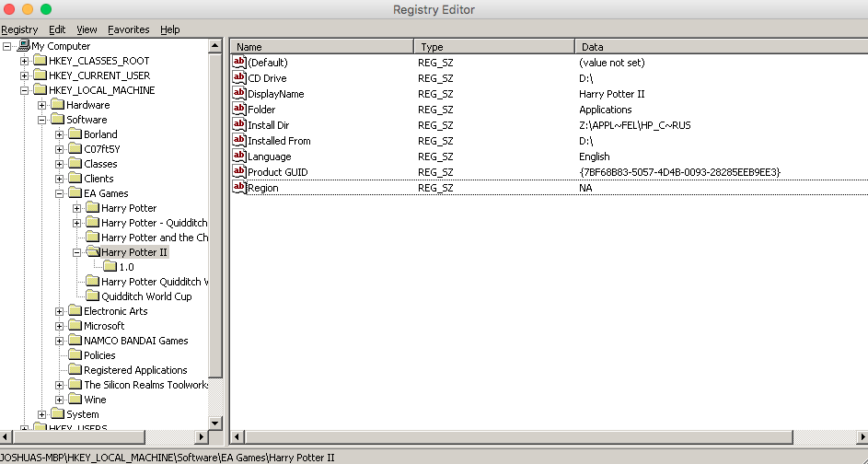Click the Hardware folder icon
The image size is (868, 464).
click(58, 105)
